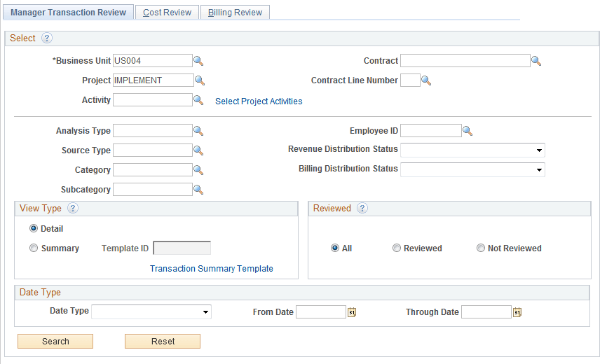Open Analysis Type lookup magnifier
Viewport: 607px width, 364px height.
(198, 131)
